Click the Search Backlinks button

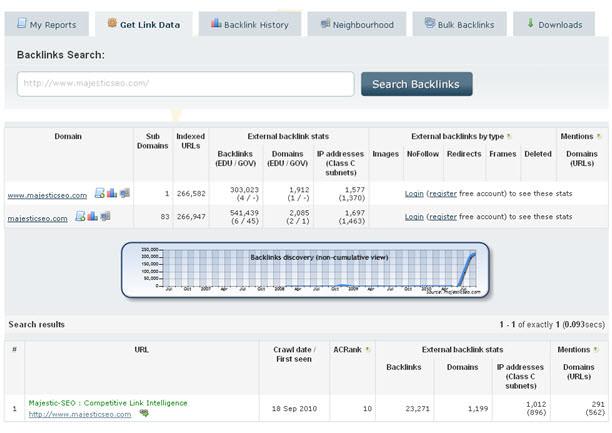(416, 84)
